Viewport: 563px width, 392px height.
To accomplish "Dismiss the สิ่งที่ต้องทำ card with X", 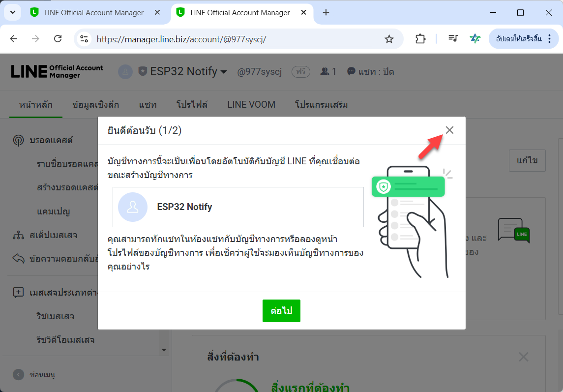I will [x=524, y=357].
